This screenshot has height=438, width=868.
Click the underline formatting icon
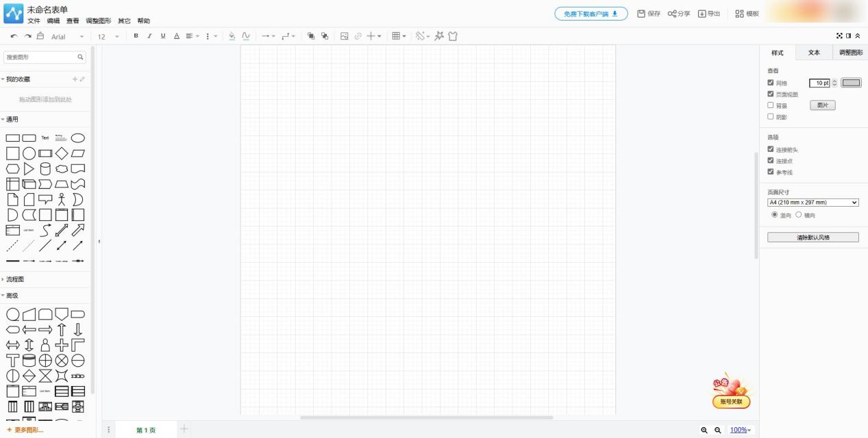click(x=162, y=36)
